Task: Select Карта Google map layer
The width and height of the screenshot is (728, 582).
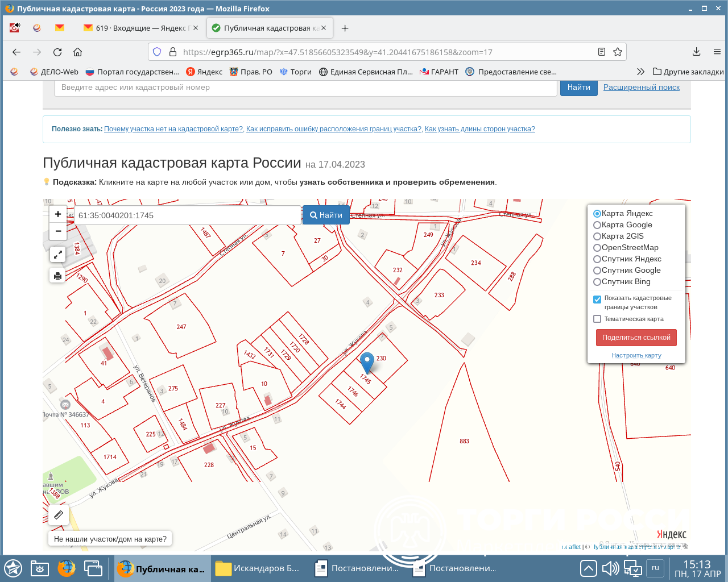Action: click(623, 225)
